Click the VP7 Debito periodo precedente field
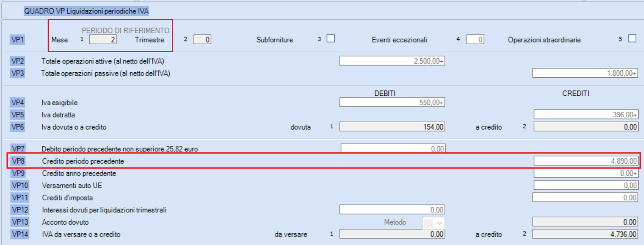The height and width of the screenshot is (245, 644). click(393, 148)
